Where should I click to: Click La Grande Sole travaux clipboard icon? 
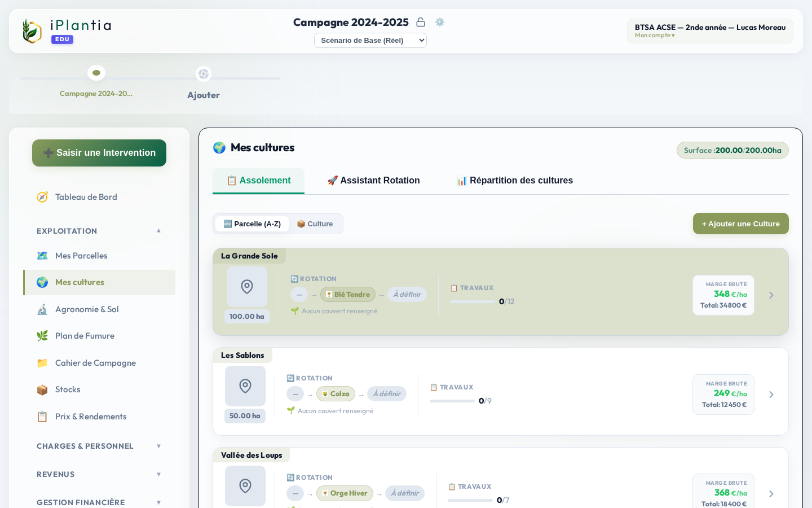click(454, 288)
